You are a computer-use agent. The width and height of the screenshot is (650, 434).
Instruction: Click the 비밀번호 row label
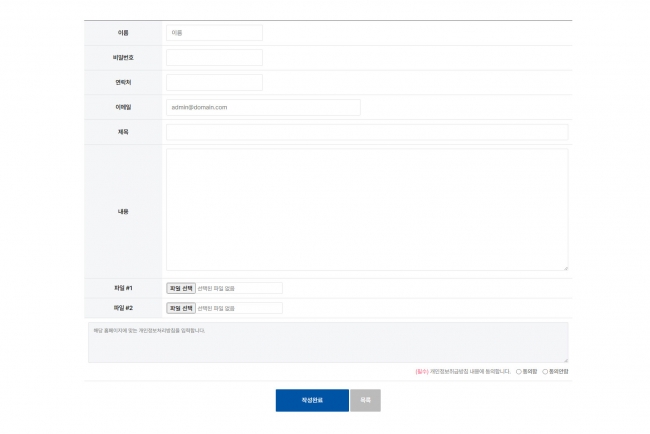coord(123,58)
